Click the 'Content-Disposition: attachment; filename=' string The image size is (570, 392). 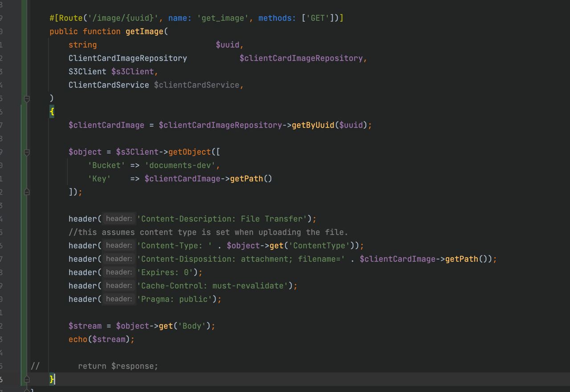pyautogui.click(x=241, y=259)
